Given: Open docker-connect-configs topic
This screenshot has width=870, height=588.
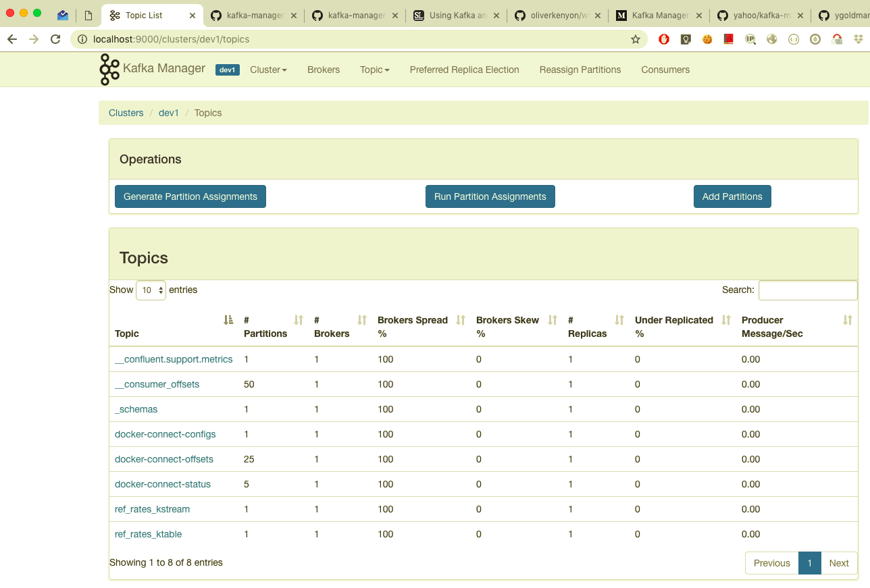Looking at the screenshot, I should tap(165, 434).
